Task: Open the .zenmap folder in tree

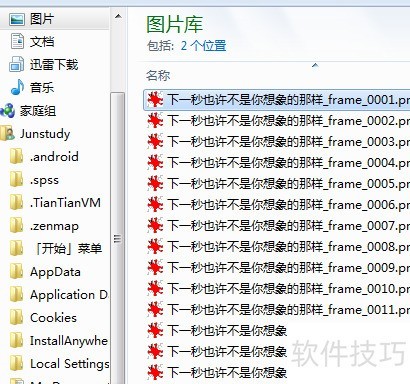Action: [54, 226]
